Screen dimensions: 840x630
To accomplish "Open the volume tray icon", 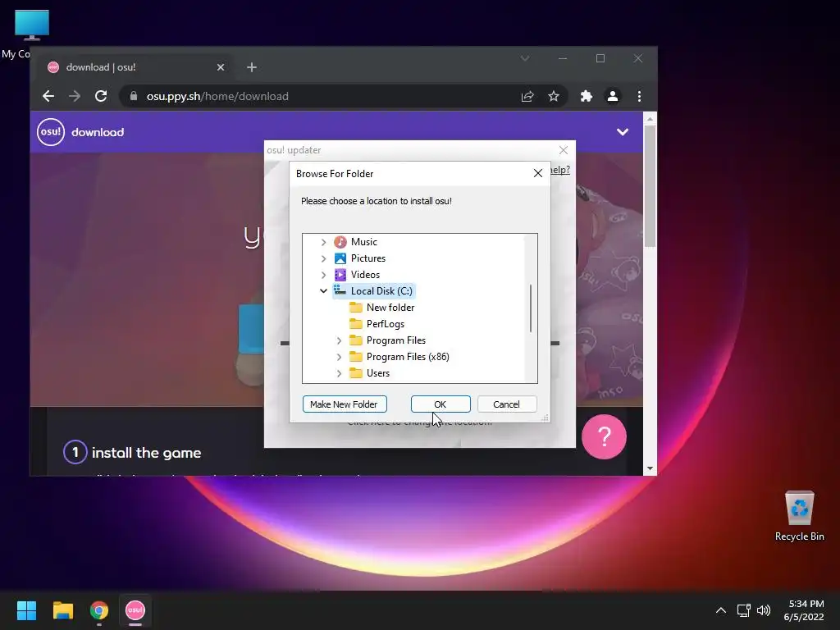I will pyautogui.click(x=764, y=610).
